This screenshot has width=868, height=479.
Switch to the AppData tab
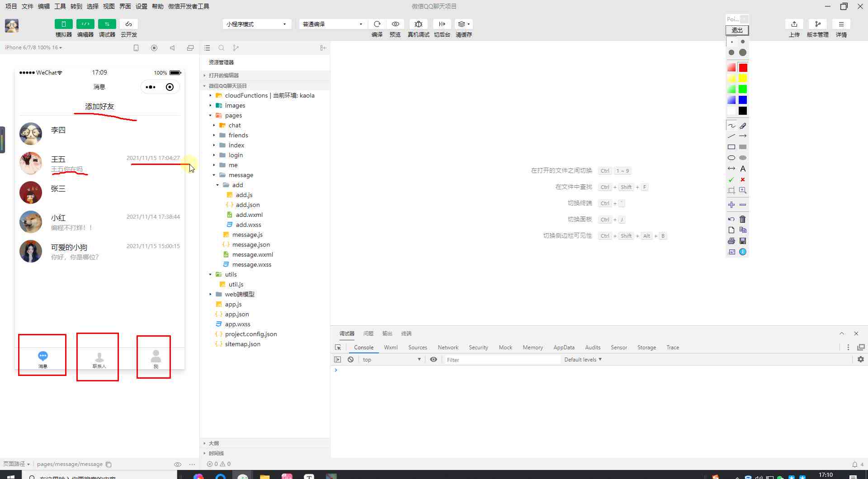coord(564,348)
